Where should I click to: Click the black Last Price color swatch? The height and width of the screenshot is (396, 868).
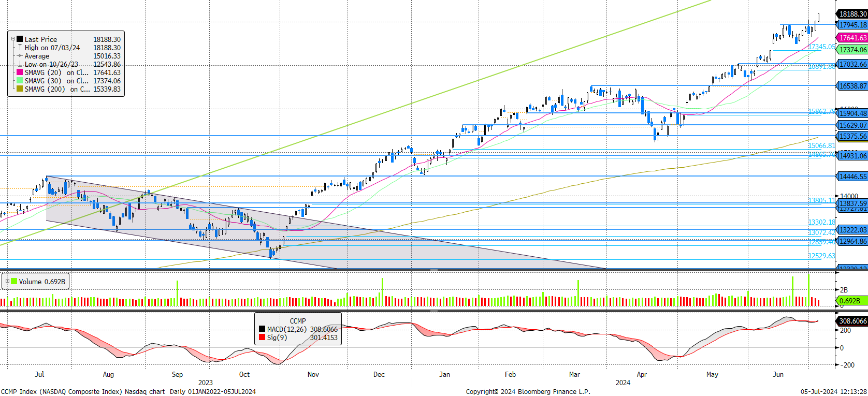[20, 39]
